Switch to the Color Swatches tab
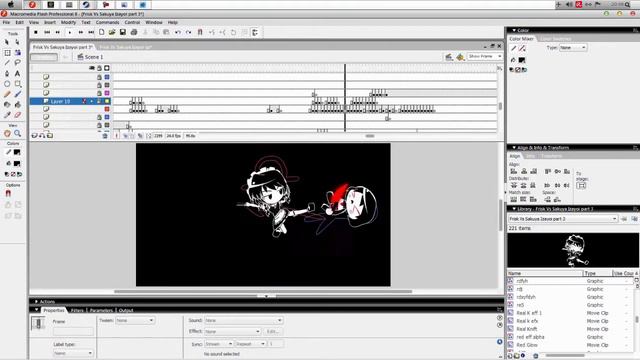This screenshot has height=360, width=640. pyautogui.click(x=556, y=39)
